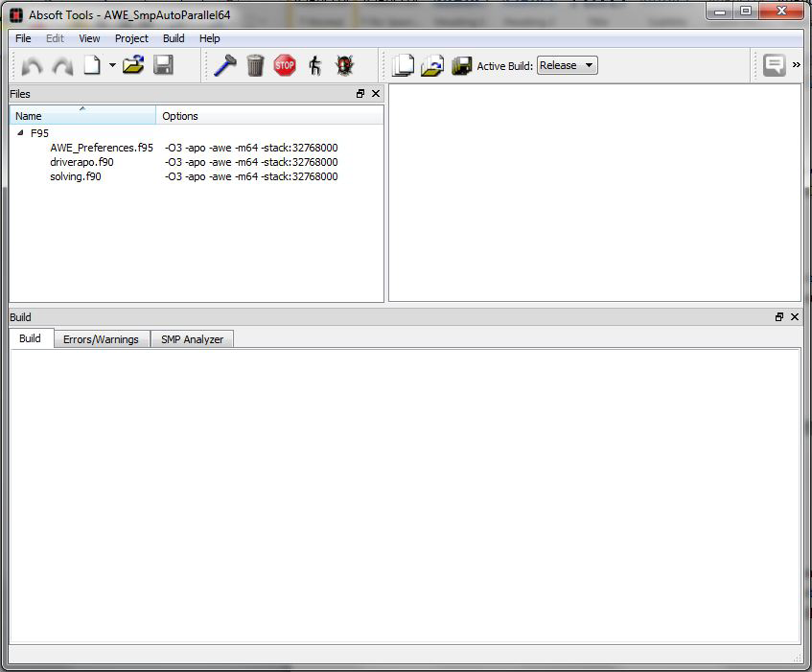Select the F95 folder row
The image size is (812, 672).
click(x=39, y=133)
